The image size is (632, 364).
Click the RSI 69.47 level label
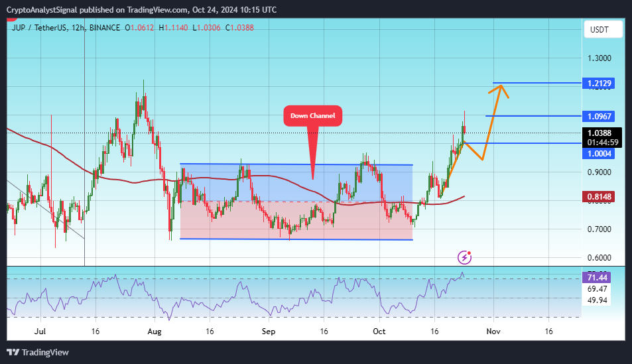598,288
